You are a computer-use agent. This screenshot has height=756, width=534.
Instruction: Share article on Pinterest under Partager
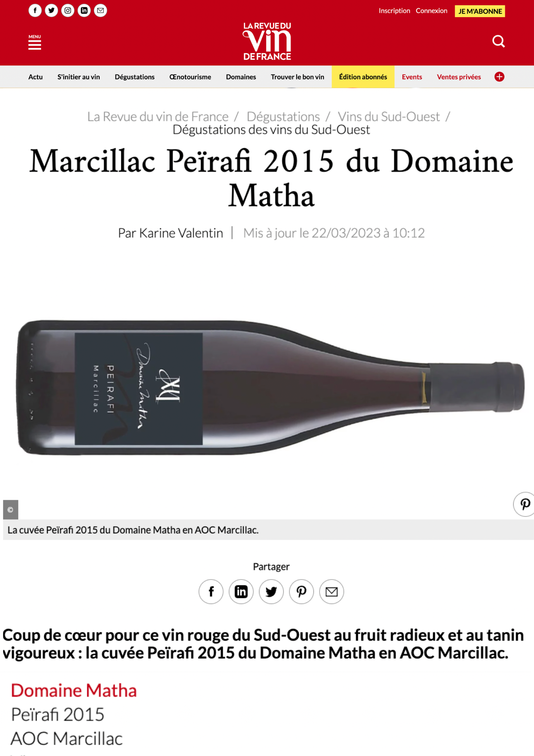click(x=301, y=592)
